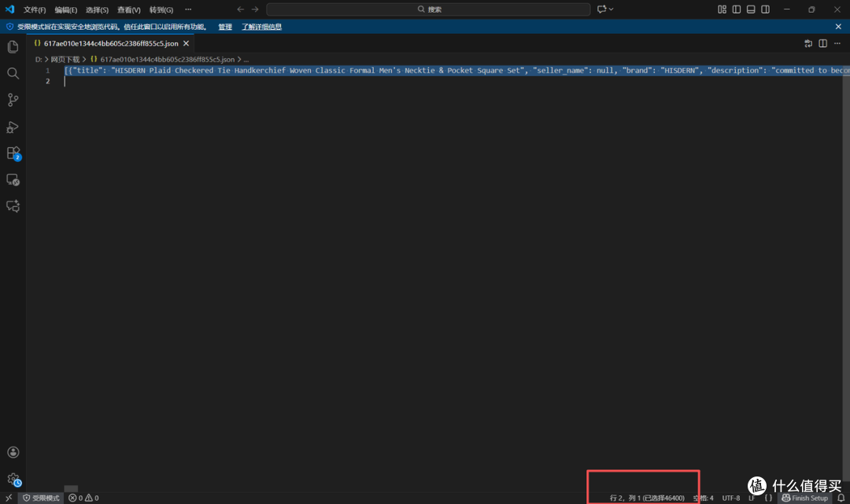This screenshot has height=504, width=850.
Task: Open the Explorer view in activity bar
Action: 13,46
